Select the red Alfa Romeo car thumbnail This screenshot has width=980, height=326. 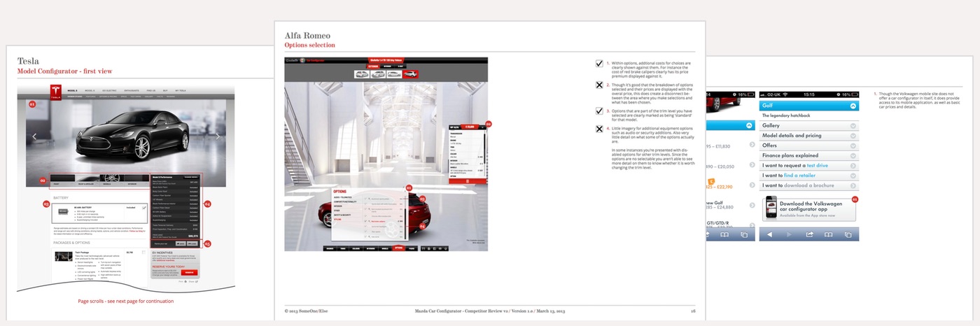pos(412,73)
